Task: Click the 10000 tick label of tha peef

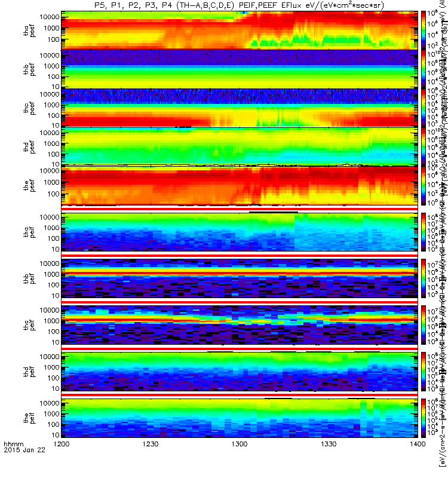Action: 50,17
